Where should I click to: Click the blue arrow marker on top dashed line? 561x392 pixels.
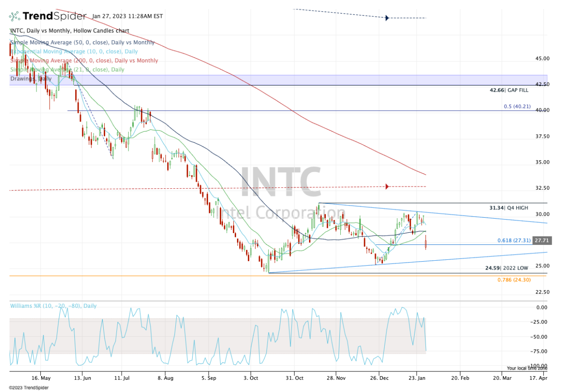coord(387,18)
